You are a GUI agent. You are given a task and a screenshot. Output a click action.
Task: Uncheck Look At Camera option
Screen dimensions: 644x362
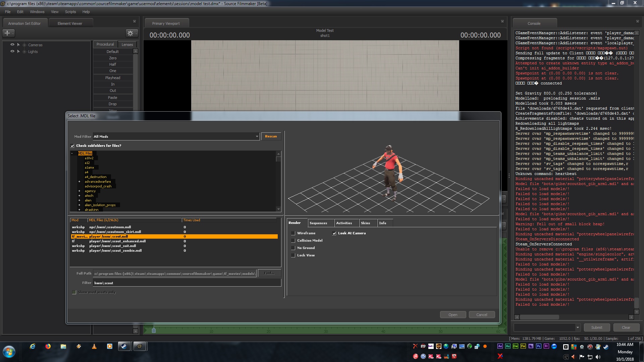pyautogui.click(x=334, y=233)
